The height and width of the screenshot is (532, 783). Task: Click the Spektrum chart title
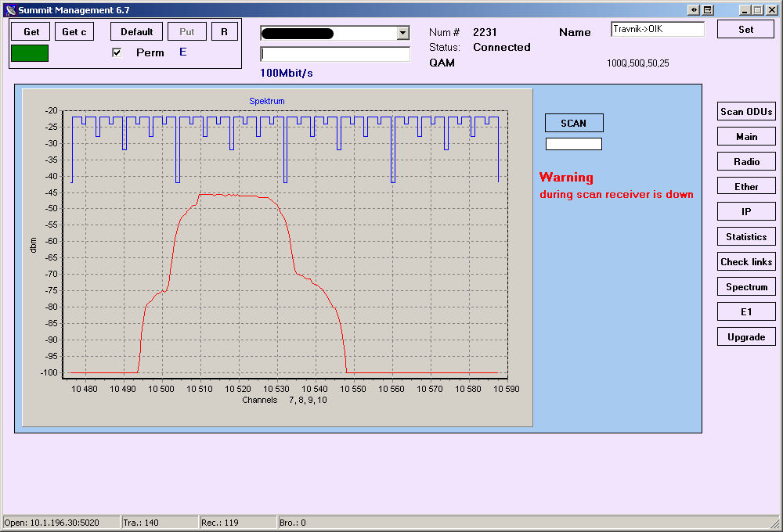(267, 101)
